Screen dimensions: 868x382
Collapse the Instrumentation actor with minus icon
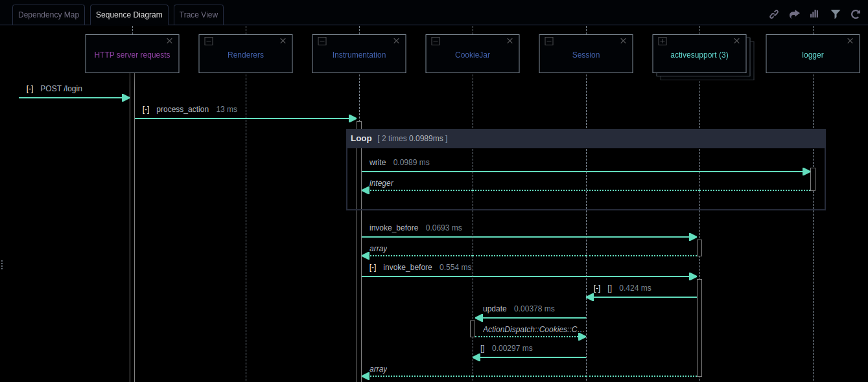(322, 41)
